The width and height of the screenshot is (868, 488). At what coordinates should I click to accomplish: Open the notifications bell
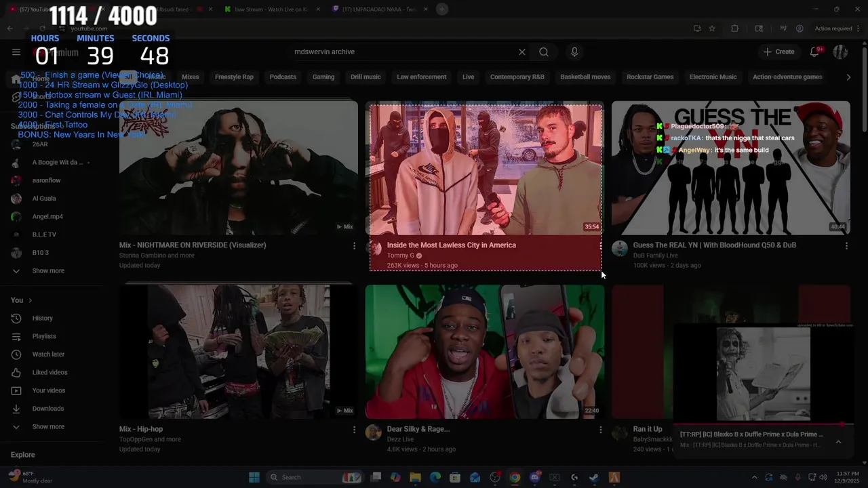pyautogui.click(x=815, y=52)
